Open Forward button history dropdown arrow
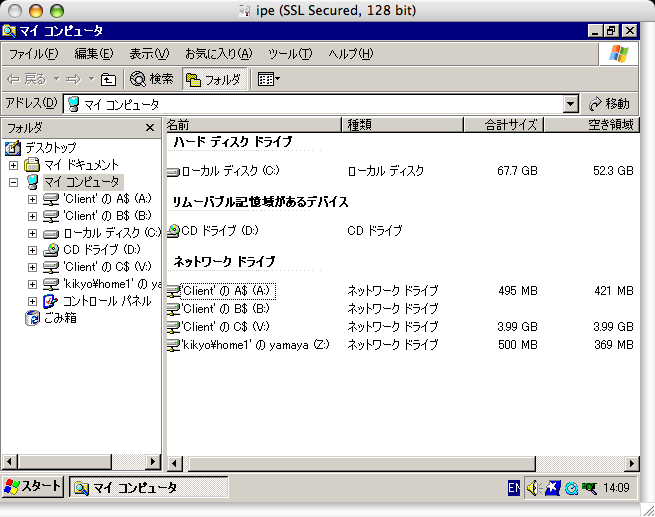Viewport: 655px width, 517px height. (x=91, y=79)
